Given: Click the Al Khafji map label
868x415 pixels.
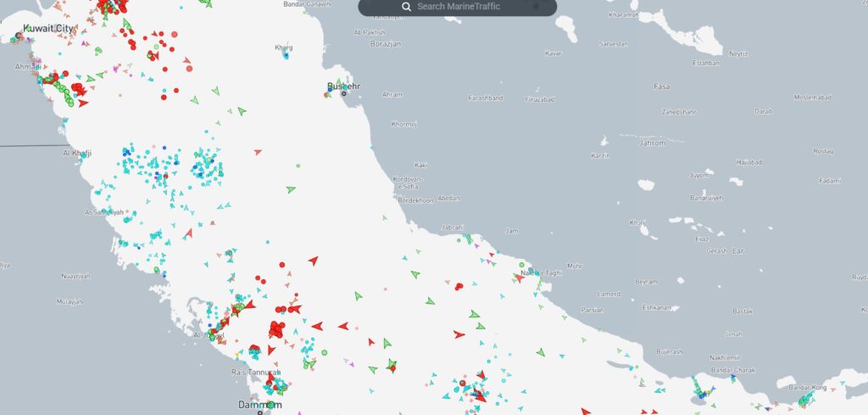Looking at the screenshot, I should [76, 153].
